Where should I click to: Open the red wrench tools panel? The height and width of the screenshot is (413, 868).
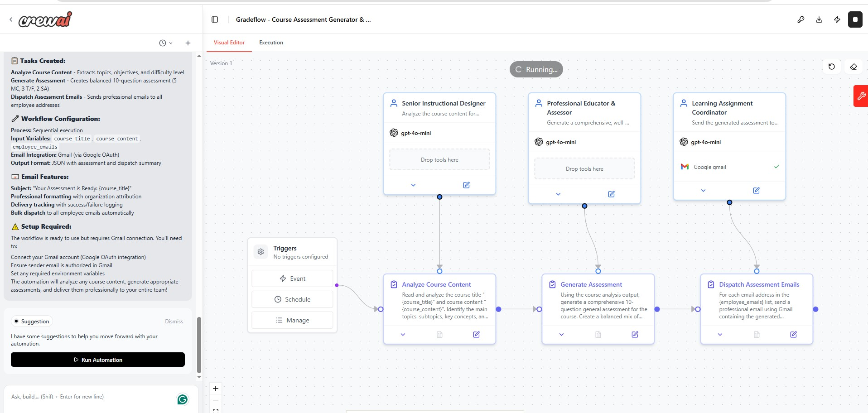(861, 96)
